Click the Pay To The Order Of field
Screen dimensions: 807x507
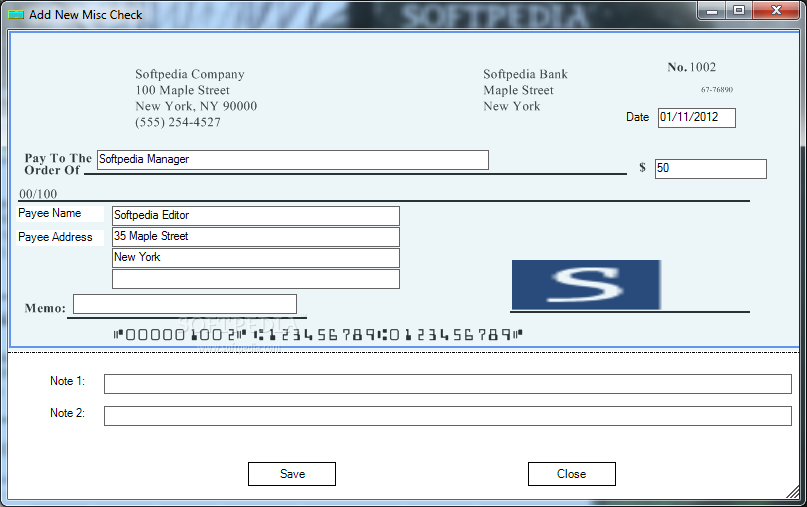(x=293, y=160)
